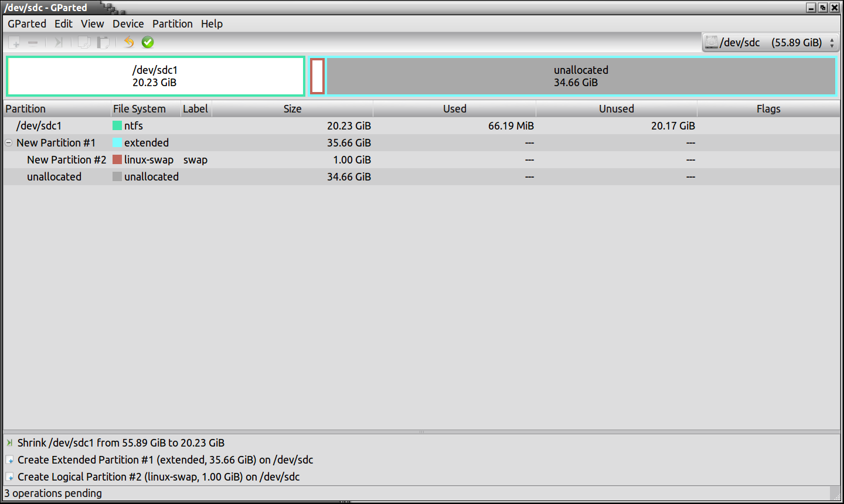This screenshot has height=504, width=844.
Task: Open the View menu
Action: pyautogui.click(x=93, y=24)
